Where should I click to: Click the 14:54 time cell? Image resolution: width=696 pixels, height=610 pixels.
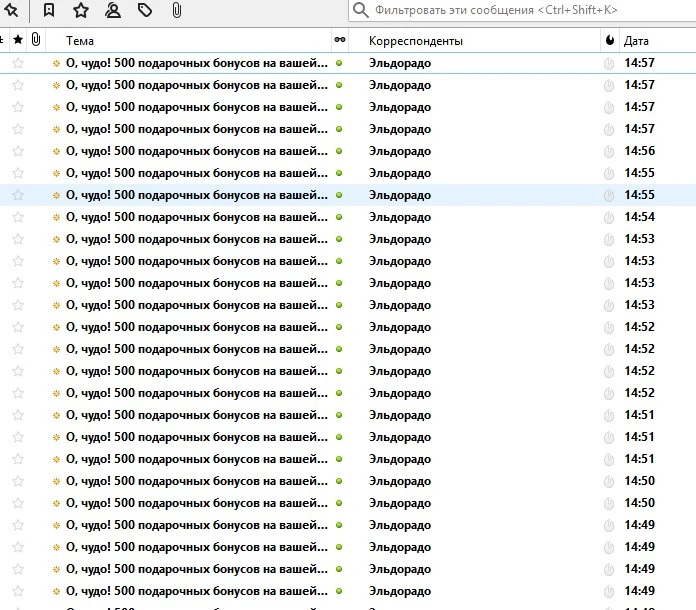tap(640, 217)
